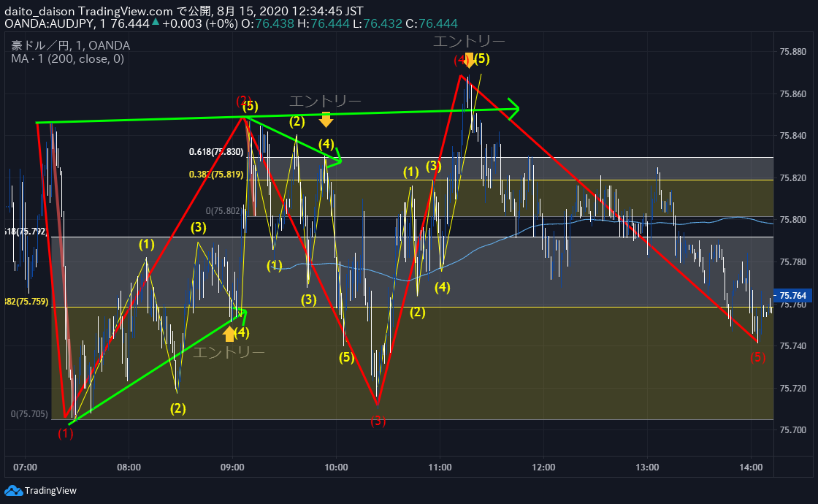Click the close value C:76.444 in the header
Viewport: 818px width, 504px height.
point(432,23)
